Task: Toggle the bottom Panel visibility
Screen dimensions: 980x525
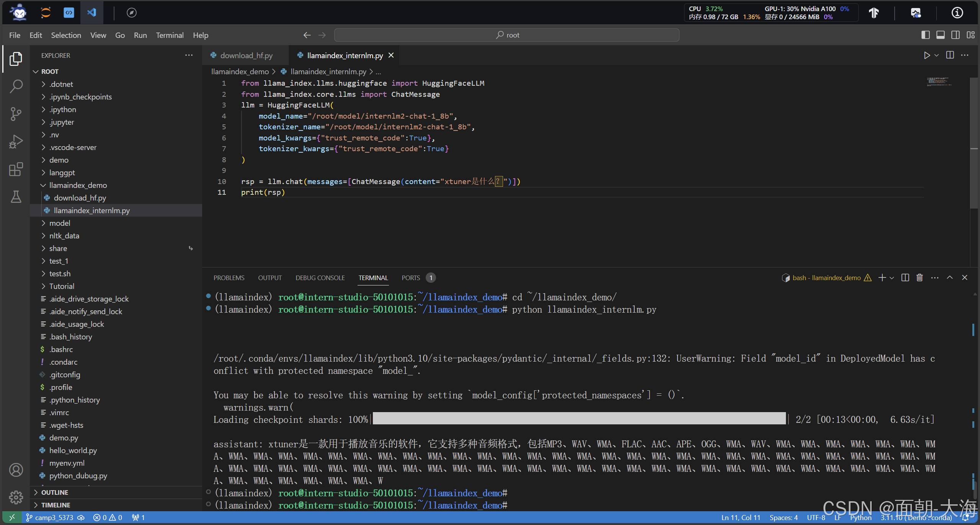Action: pos(940,35)
